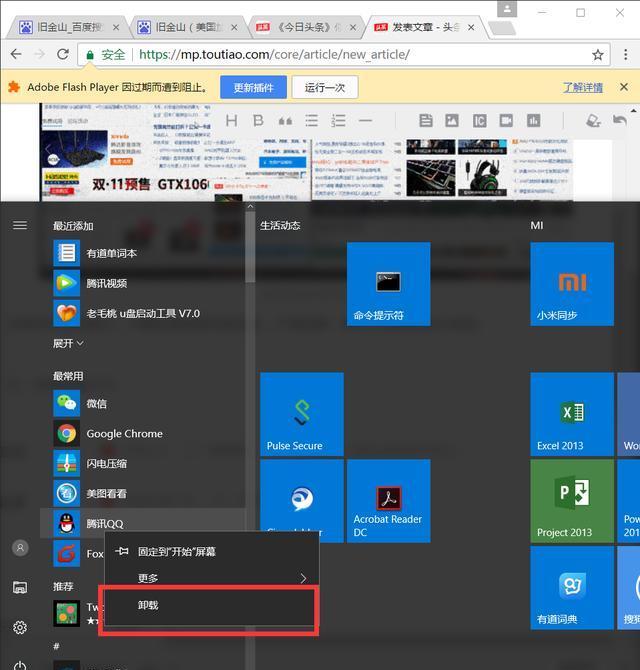Click the Start menu power icon
Viewport: 640px width, 670px height.
(x=20, y=666)
